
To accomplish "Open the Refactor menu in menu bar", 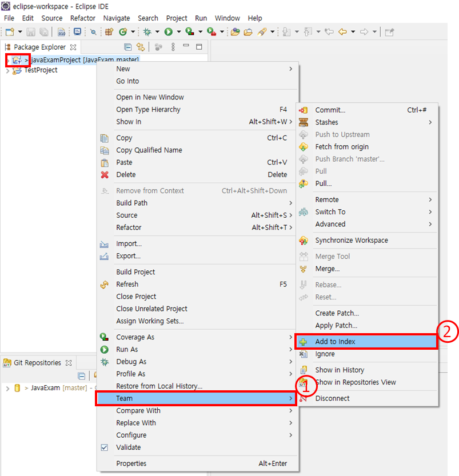I will [83, 18].
